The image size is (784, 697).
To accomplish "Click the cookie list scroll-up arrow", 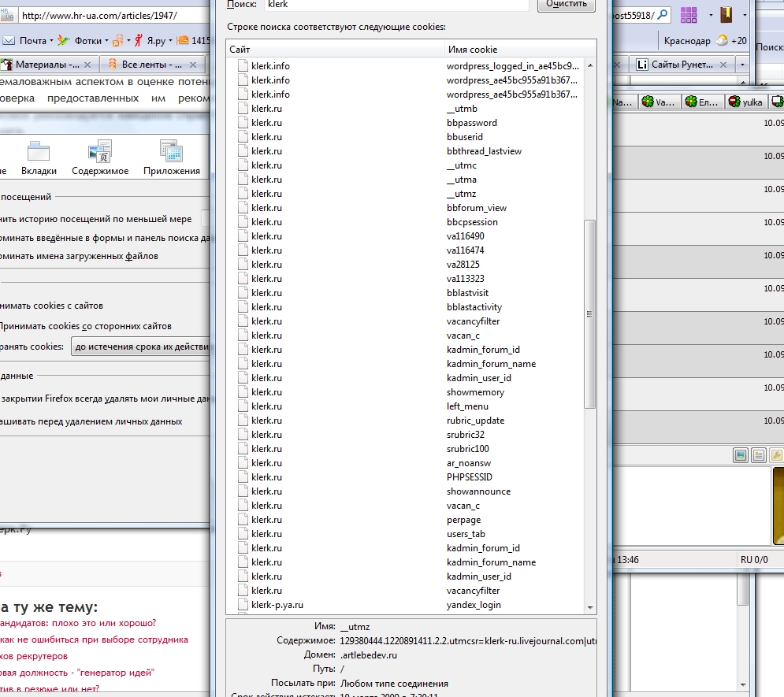I will [x=590, y=65].
